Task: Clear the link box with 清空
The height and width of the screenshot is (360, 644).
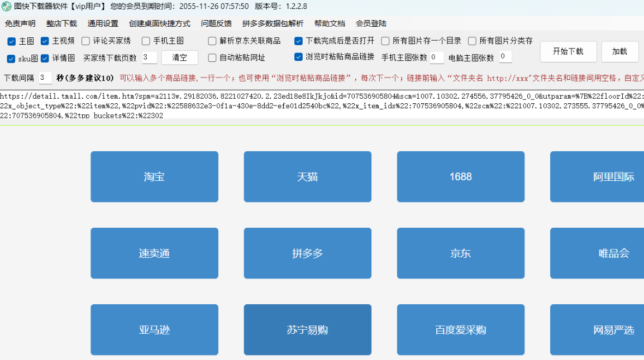Action: 179,57
